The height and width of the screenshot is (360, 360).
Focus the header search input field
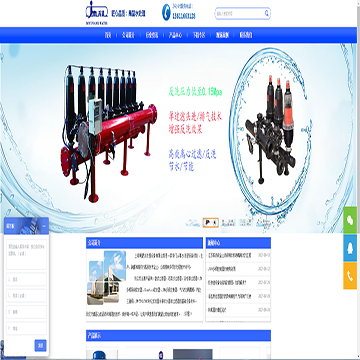[239, 14]
